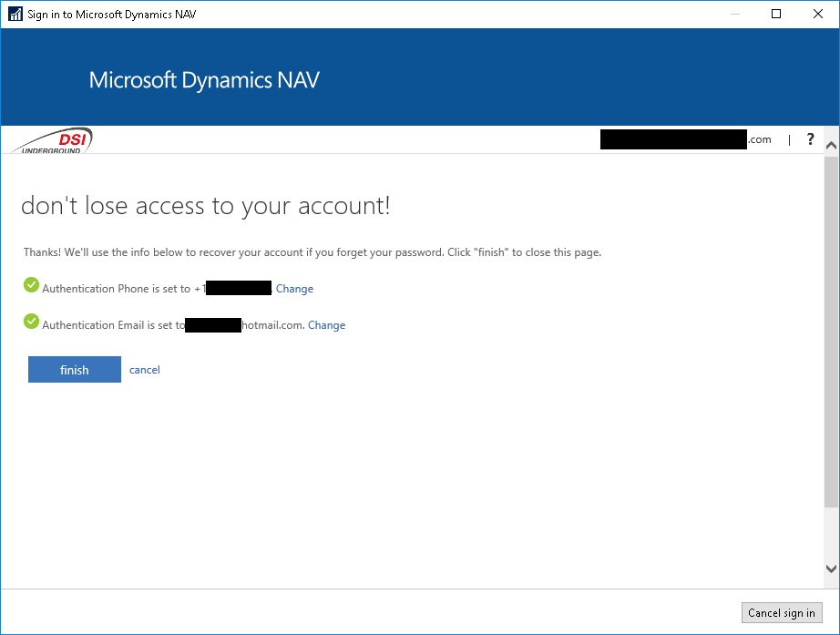Click the signed-in account ending .com
The height and width of the screenshot is (635, 840).
(686, 139)
